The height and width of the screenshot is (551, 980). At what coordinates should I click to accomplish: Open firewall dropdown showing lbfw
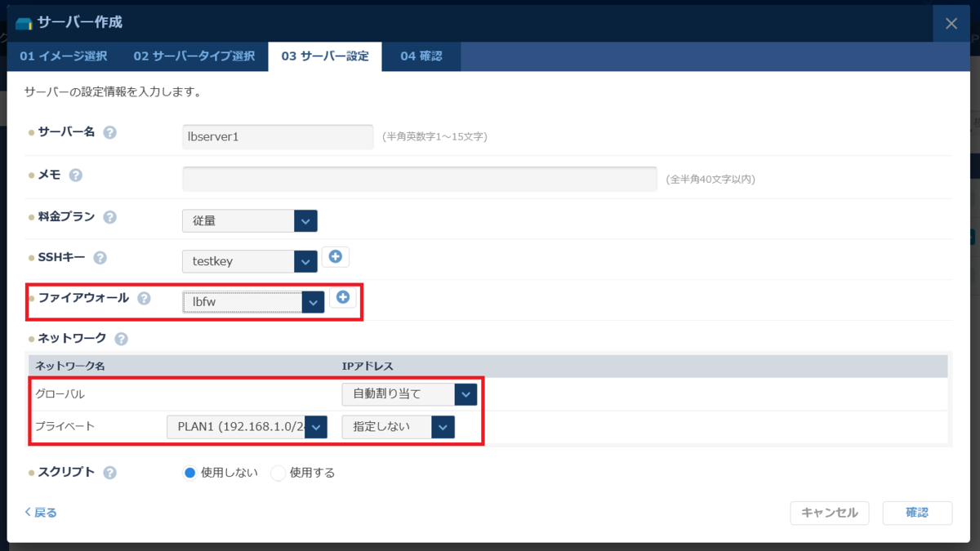tap(253, 302)
